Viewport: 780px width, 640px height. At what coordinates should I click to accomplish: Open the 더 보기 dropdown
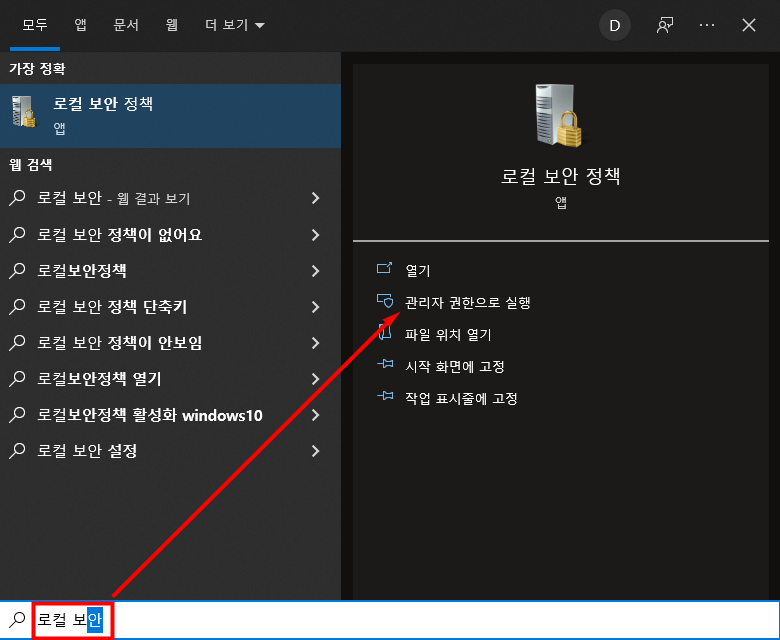(x=235, y=25)
